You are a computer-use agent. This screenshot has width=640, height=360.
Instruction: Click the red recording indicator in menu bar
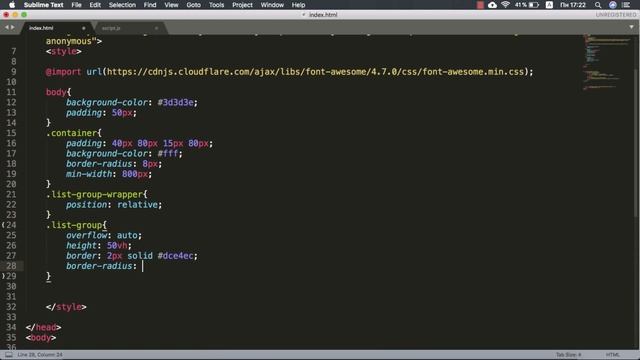click(480, 5)
